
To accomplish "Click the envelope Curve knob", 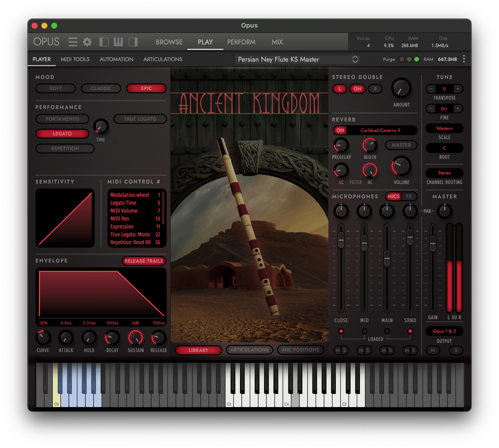I will (43, 337).
